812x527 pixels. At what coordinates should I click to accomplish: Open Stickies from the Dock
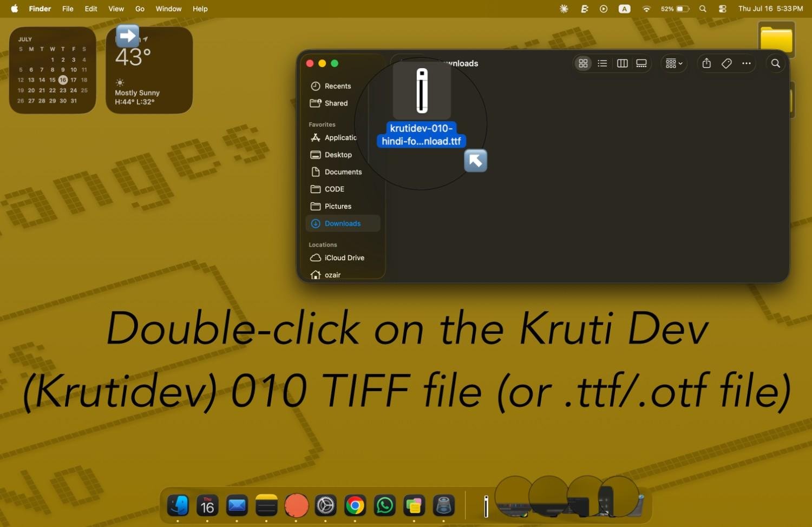click(414, 505)
